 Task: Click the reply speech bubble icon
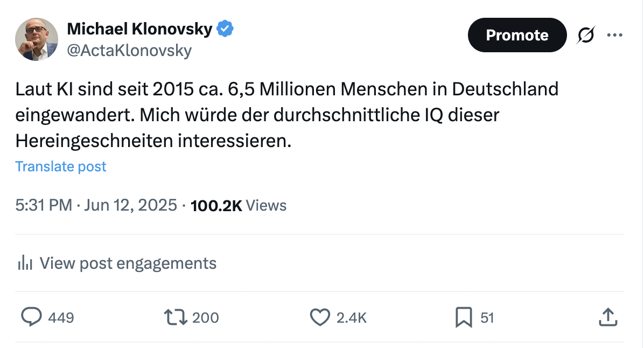pos(31,317)
